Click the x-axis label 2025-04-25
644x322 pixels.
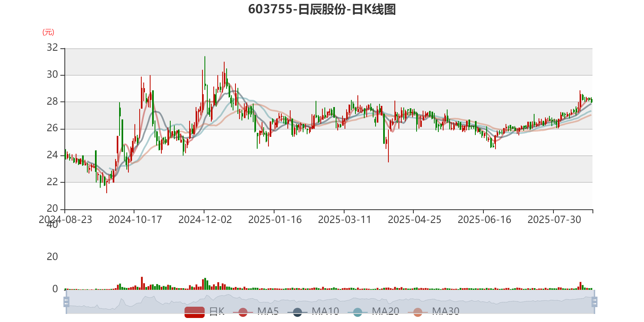click(415, 220)
